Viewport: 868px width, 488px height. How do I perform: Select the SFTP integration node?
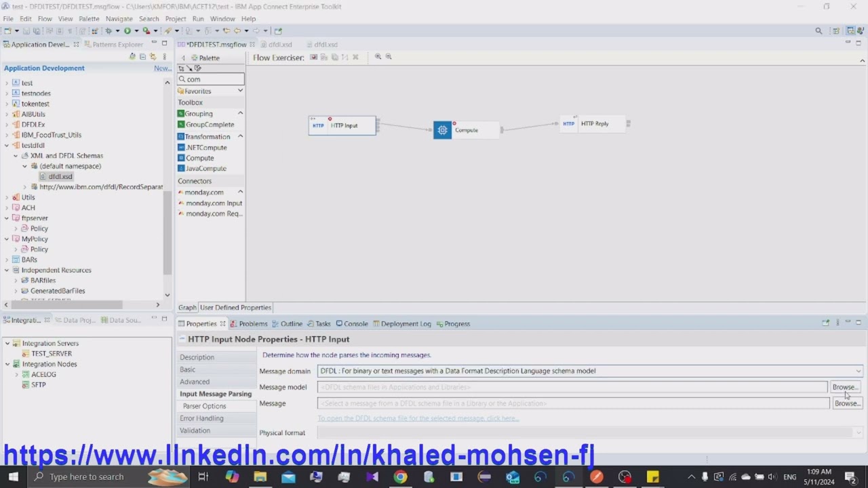coord(39,385)
